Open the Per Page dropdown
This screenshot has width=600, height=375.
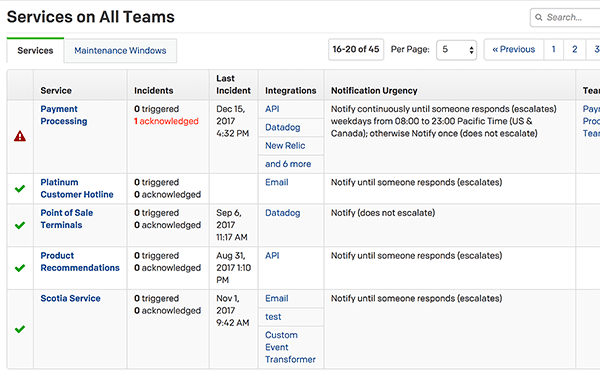coord(457,50)
